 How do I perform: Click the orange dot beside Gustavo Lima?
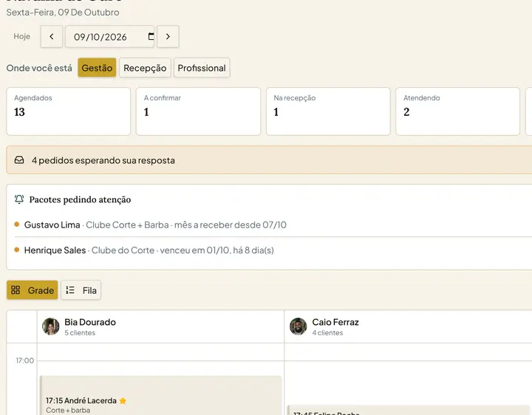(x=16, y=224)
